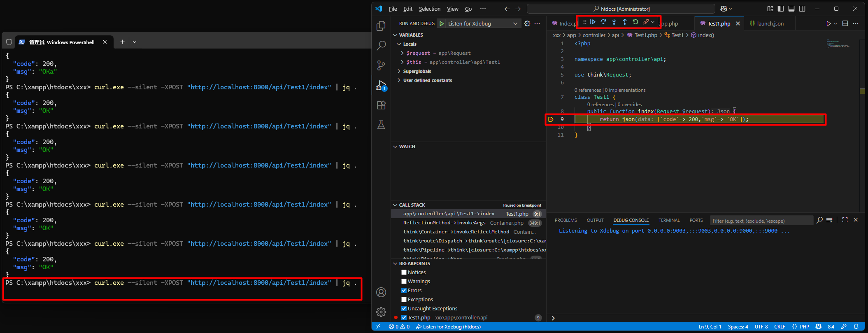Collapse the BREAKPOINTS section
This screenshot has width=868, height=333.
(x=396, y=263)
